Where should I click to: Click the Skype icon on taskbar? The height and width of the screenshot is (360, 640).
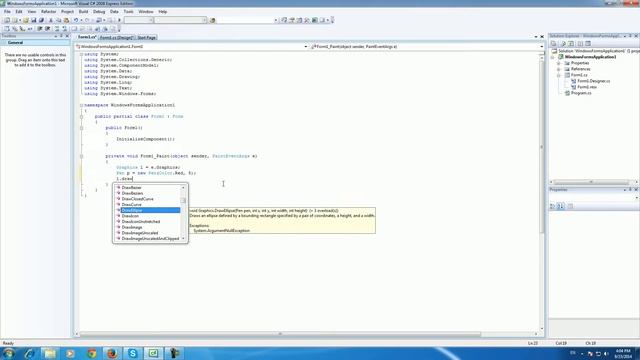(x=133, y=353)
